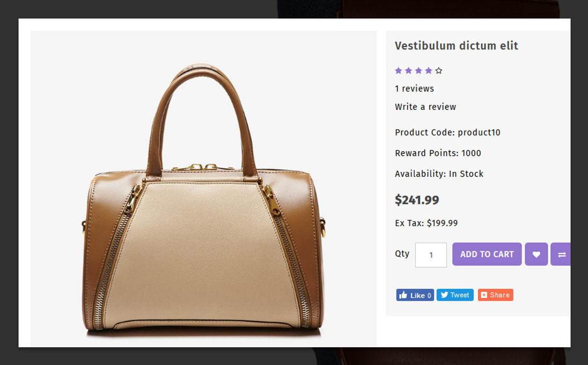Click the Vestibulum dictum elit product title
This screenshot has height=365, width=588.
tap(457, 46)
